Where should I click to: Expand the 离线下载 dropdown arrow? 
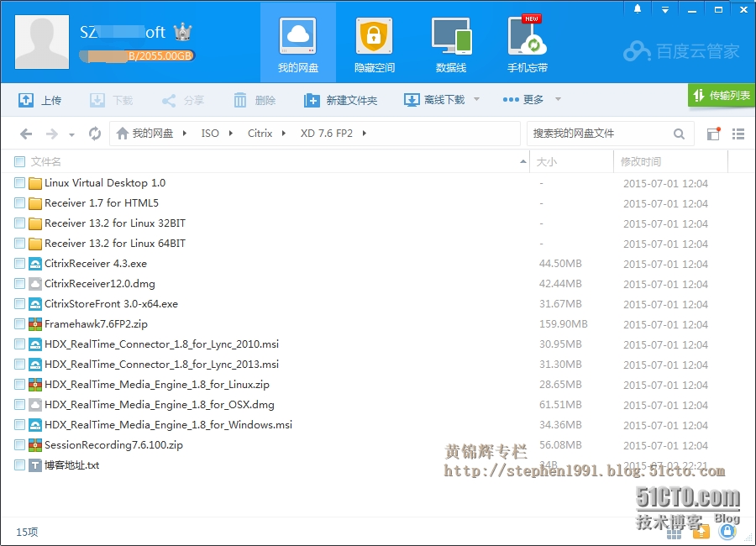pos(476,99)
